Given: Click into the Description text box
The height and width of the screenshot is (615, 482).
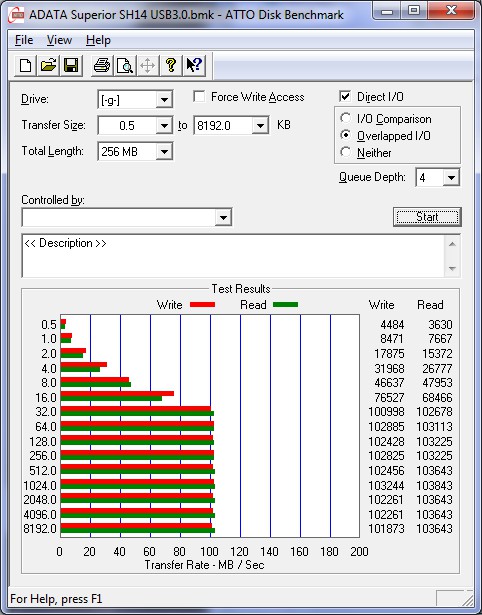Looking at the screenshot, I should [x=233, y=256].
